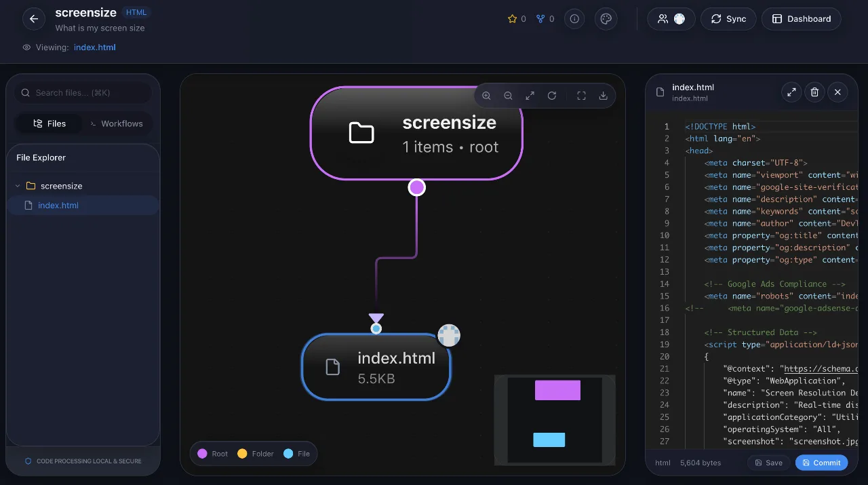Commit changes to index.html
The width and height of the screenshot is (868, 485).
click(821, 463)
